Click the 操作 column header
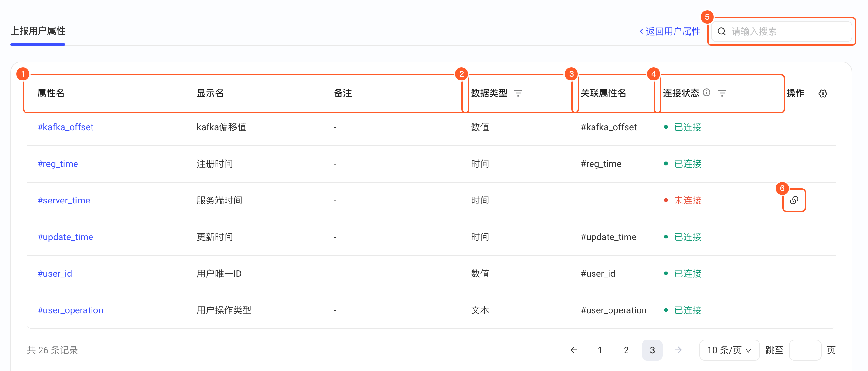 point(795,93)
